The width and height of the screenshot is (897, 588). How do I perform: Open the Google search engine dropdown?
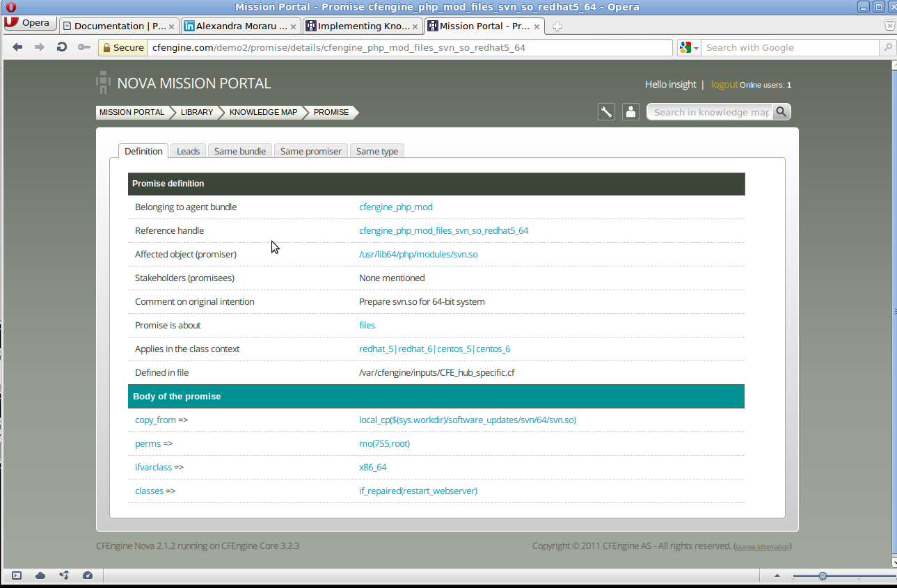click(x=690, y=47)
